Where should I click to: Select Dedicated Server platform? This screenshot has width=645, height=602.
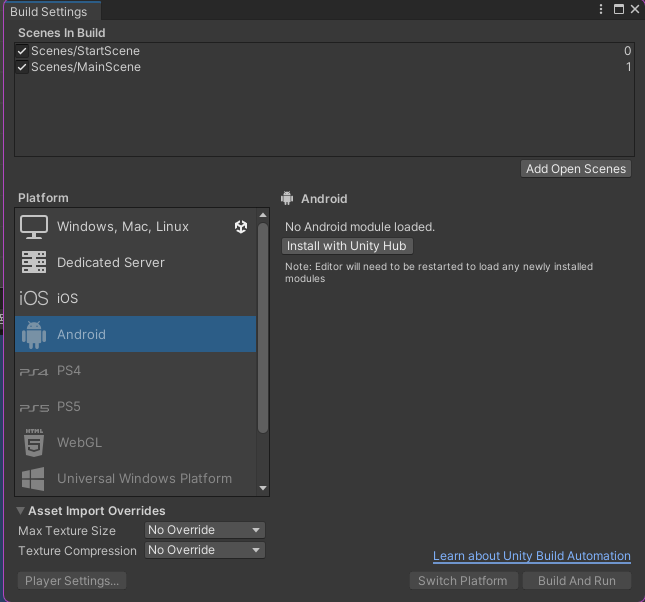(135, 262)
